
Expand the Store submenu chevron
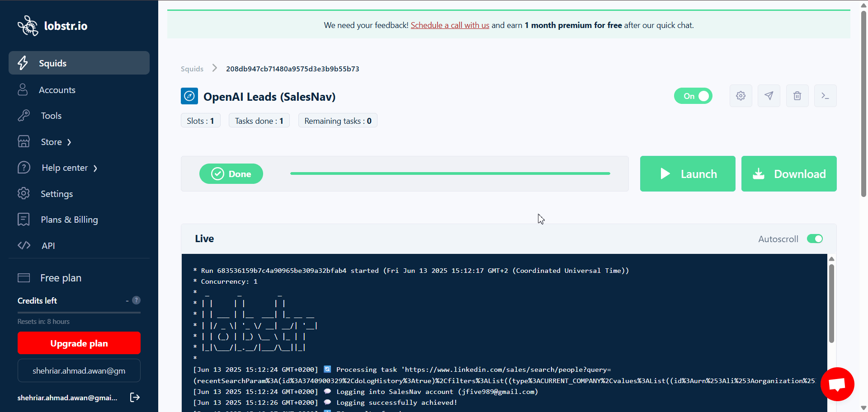[69, 142]
